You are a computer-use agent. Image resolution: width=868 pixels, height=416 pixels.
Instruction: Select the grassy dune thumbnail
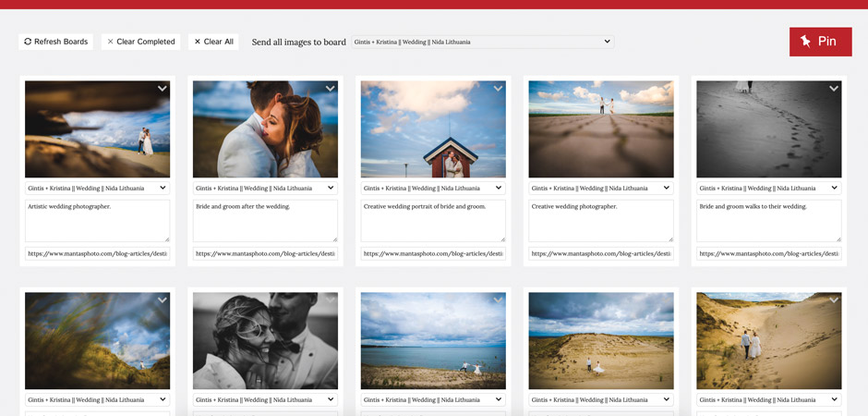pyautogui.click(x=98, y=341)
